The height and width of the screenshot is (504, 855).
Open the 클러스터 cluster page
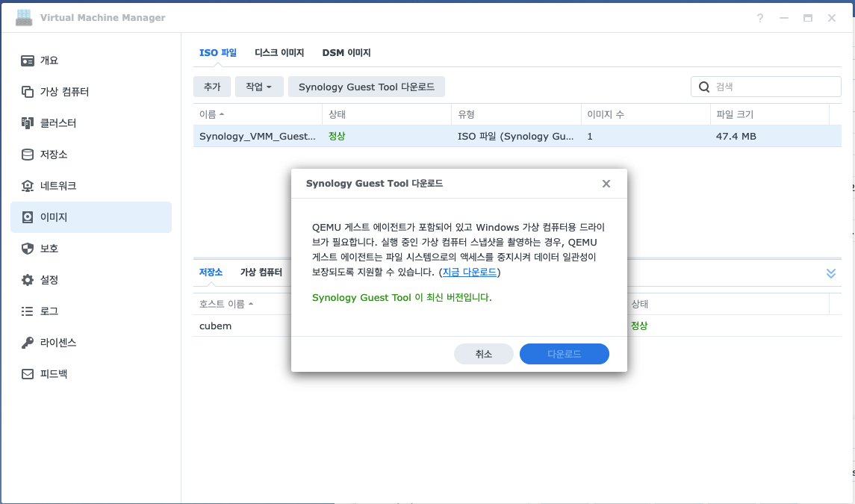pyautogui.click(x=90, y=123)
